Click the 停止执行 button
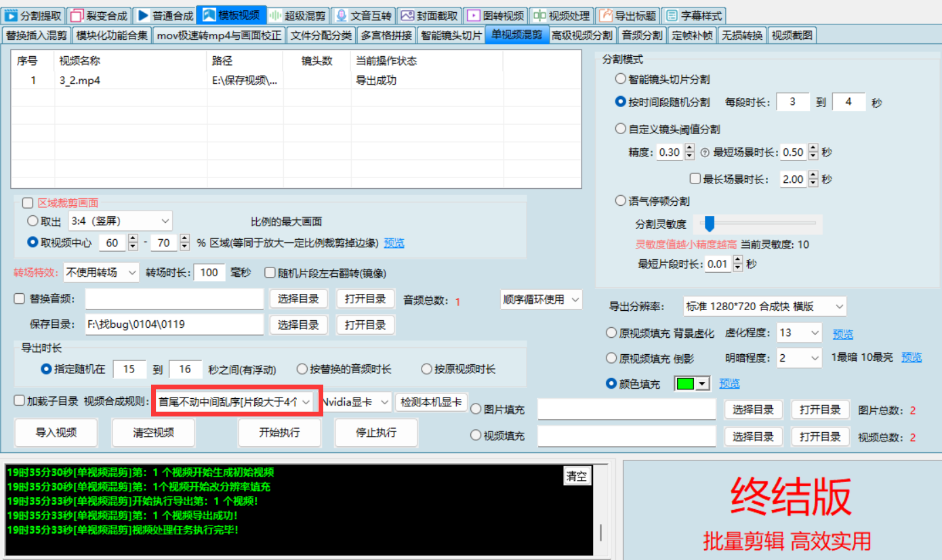 click(x=377, y=433)
